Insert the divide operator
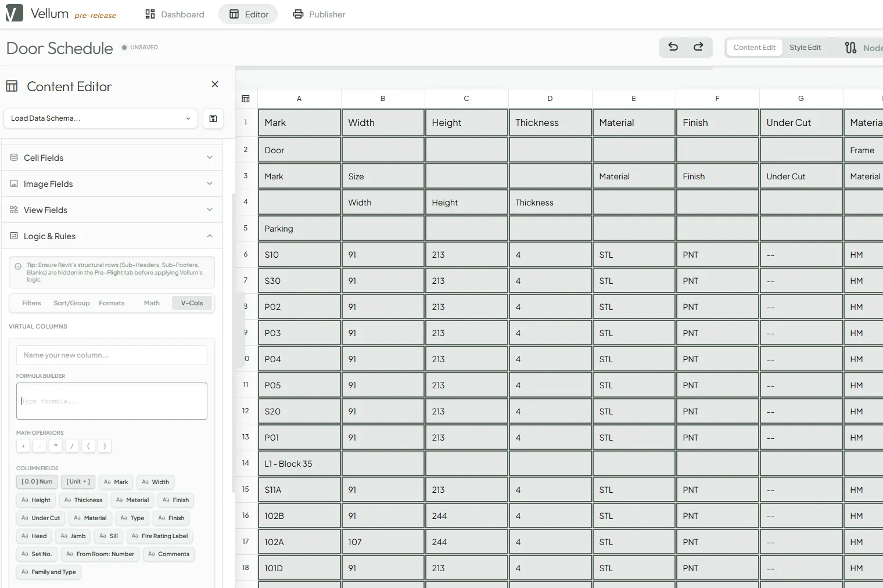 72,446
